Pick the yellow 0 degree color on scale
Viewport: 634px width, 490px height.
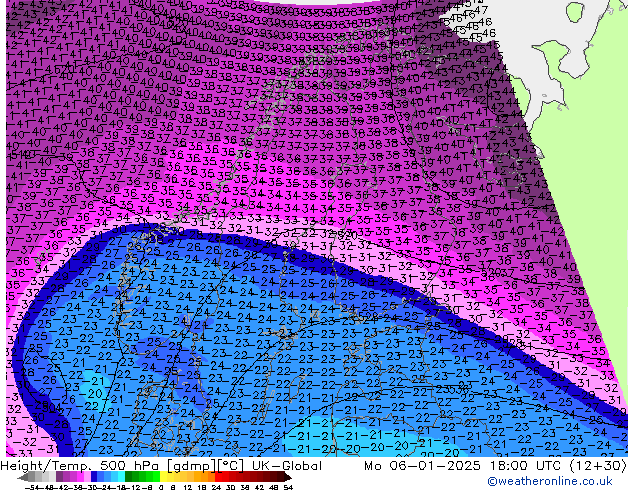163,477
